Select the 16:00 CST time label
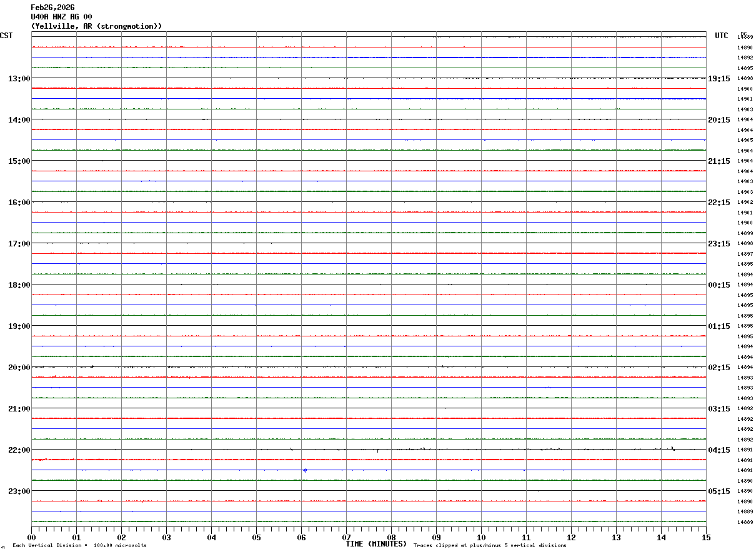 [19, 203]
